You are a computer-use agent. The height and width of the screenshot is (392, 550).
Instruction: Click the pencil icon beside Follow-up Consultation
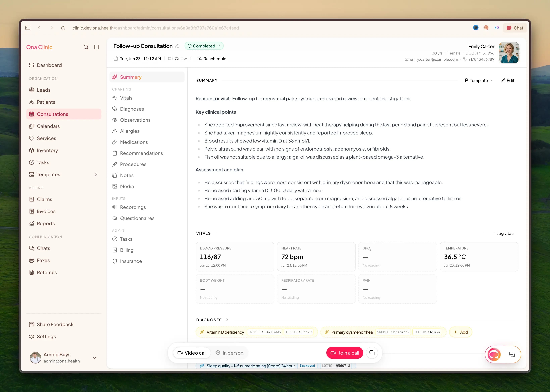pyautogui.click(x=177, y=46)
